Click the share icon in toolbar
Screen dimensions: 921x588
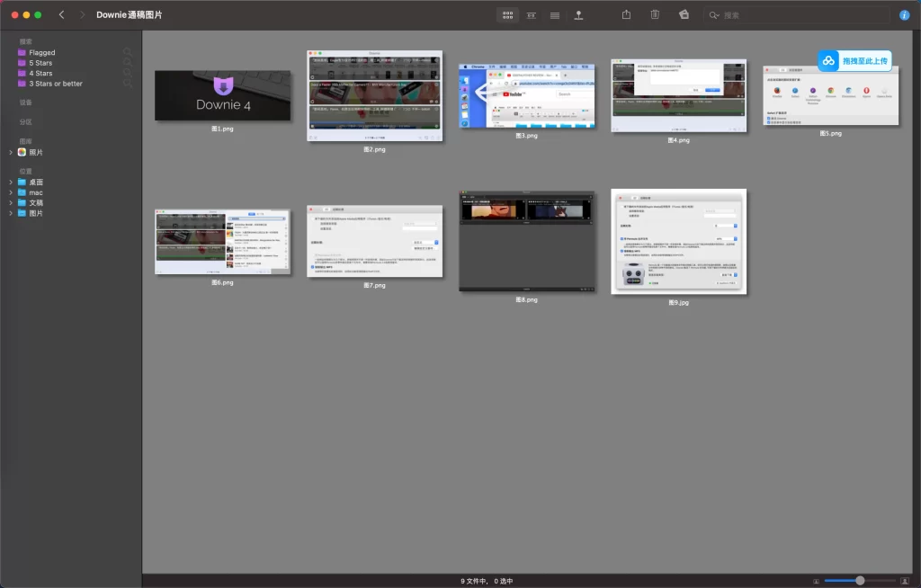pyautogui.click(x=627, y=15)
